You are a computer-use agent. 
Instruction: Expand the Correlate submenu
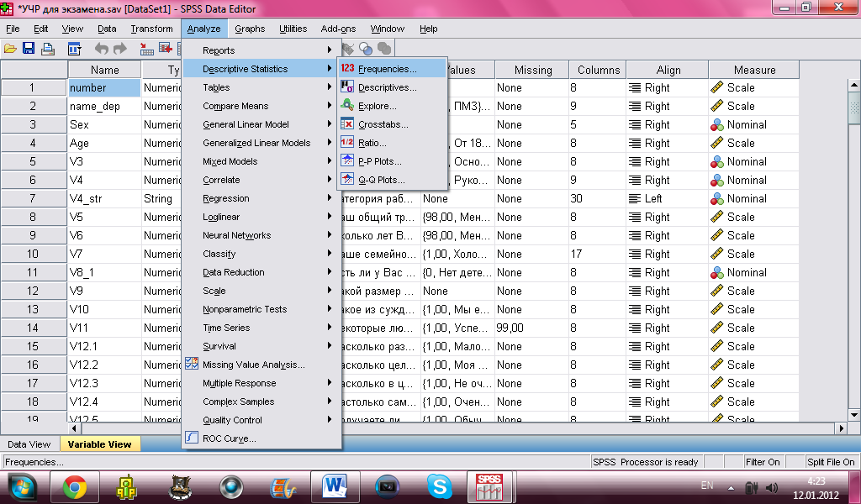(261, 180)
